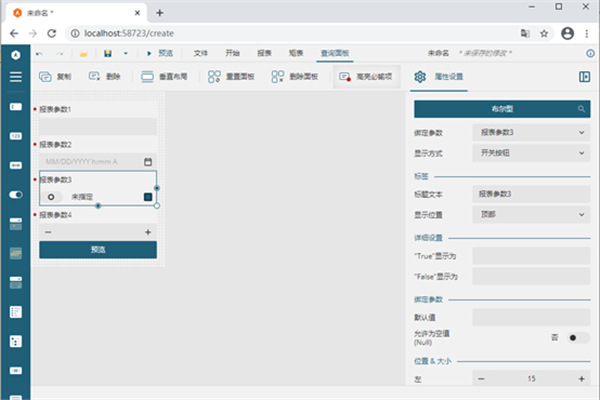Collapse the property panel using the top-right icon
The image size is (600, 400).
coord(584,76)
